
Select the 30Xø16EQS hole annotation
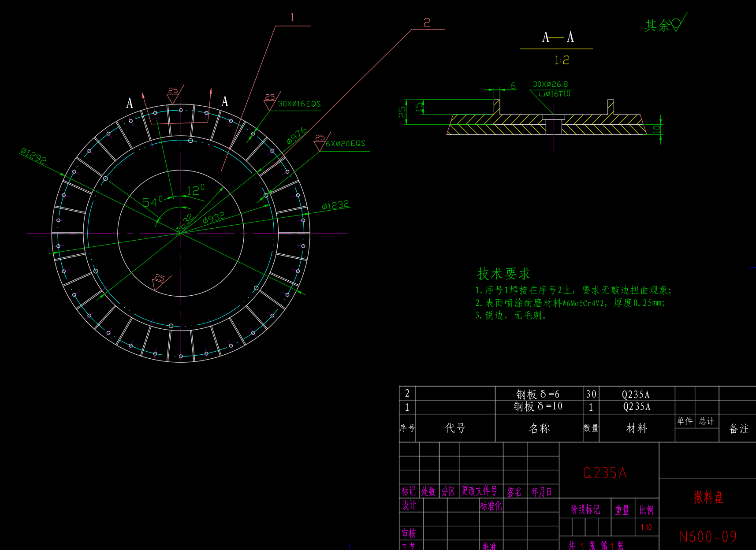pyautogui.click(x=299, y=104)
